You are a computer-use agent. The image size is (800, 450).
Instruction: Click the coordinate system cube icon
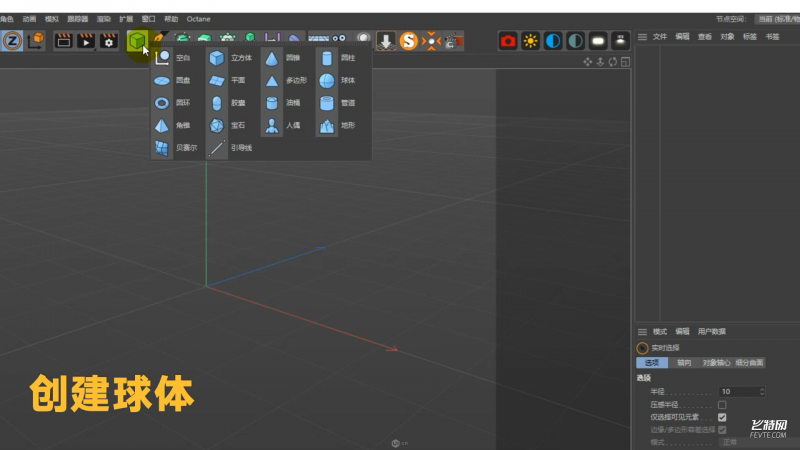(36, 41)
